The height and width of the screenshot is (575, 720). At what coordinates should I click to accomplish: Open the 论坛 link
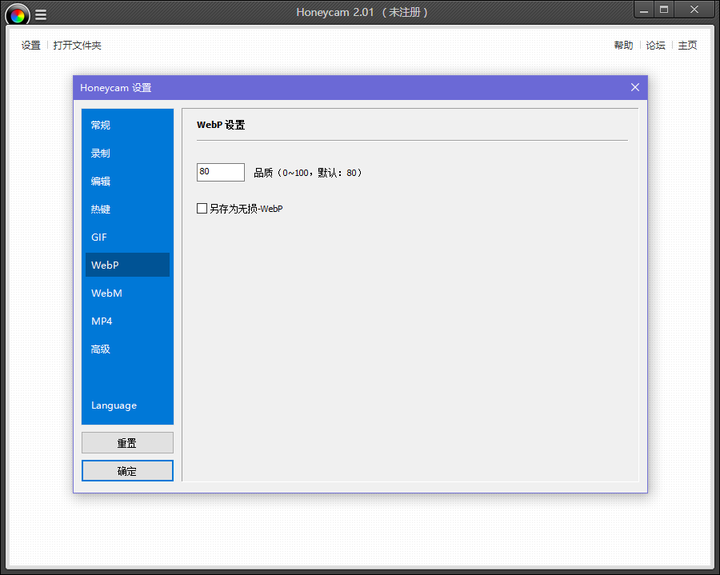coord(655,45)
